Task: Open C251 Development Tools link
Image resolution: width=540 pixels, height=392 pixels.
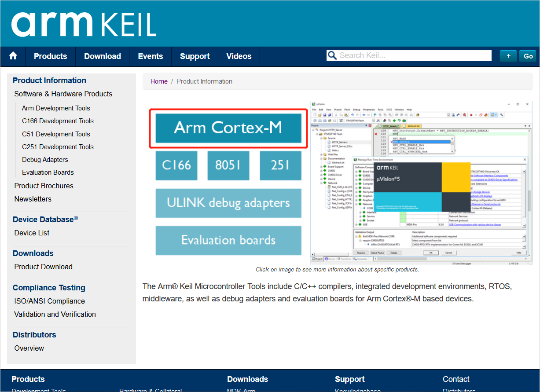Action: (x=58, y=147)
